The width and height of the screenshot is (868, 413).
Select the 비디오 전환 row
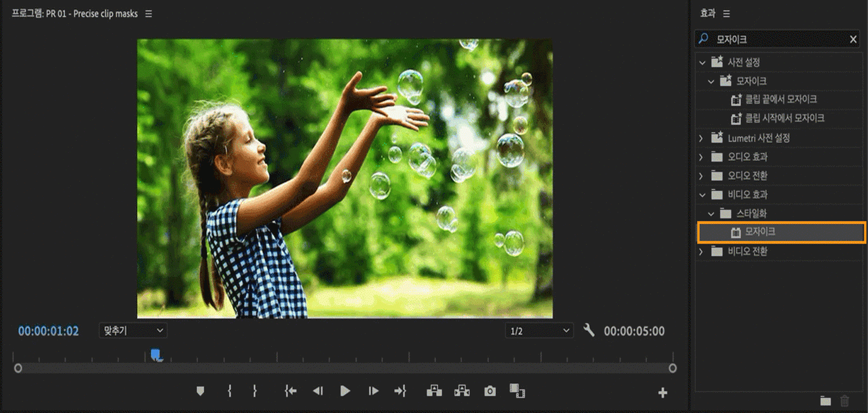click(x=780, y=251)
